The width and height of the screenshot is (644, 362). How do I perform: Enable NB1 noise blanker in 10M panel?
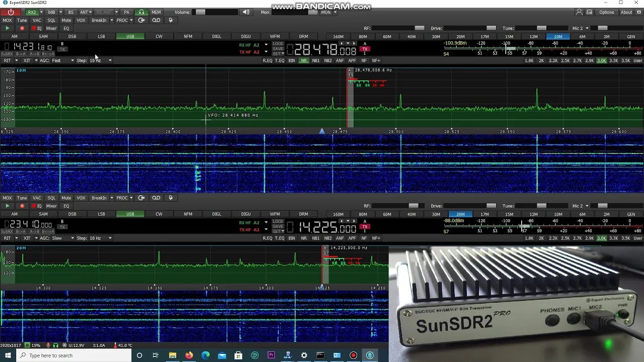315,60
